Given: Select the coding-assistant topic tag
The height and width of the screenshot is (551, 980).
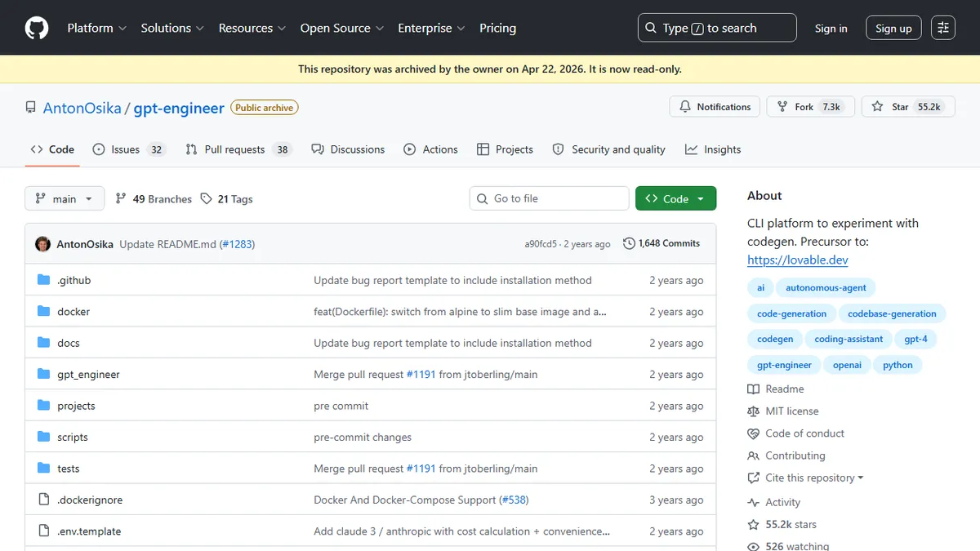Looking at the screenshot, I should pos(849,339).
